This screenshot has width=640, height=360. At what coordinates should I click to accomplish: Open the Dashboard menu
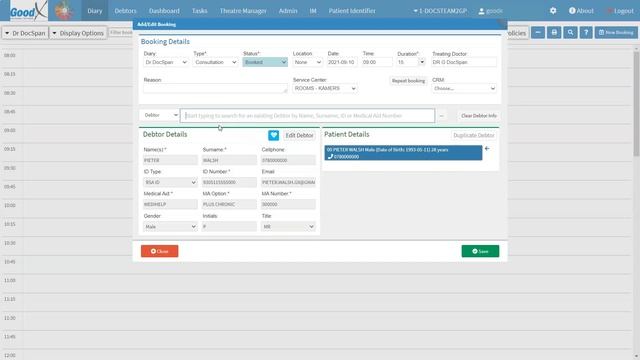(x=164, y=11)
